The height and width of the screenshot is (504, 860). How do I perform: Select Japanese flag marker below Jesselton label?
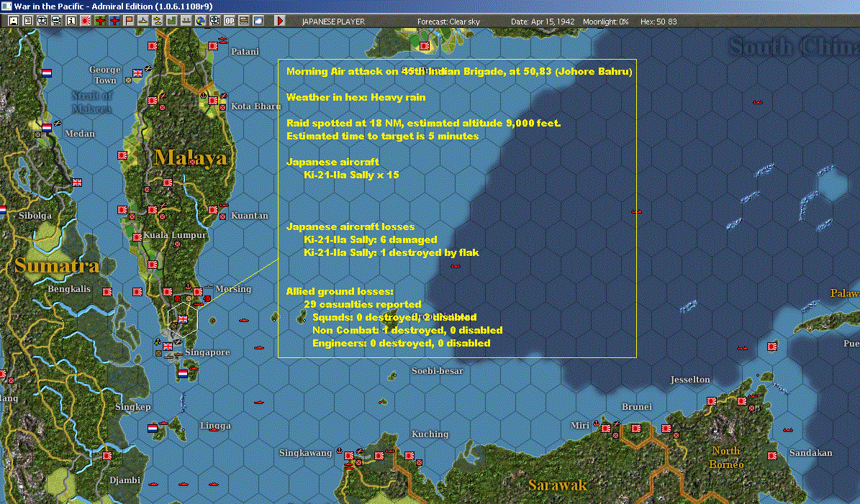(x=711, y=401)
